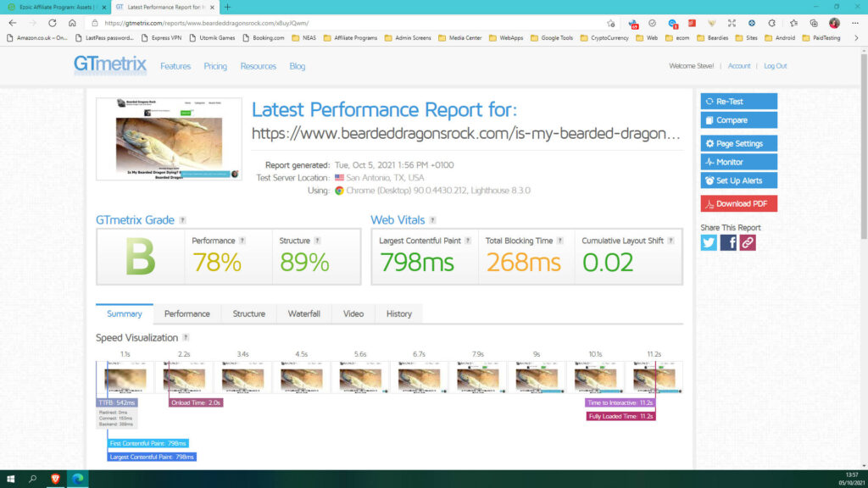Focus the browser address bar

[348, 23]
